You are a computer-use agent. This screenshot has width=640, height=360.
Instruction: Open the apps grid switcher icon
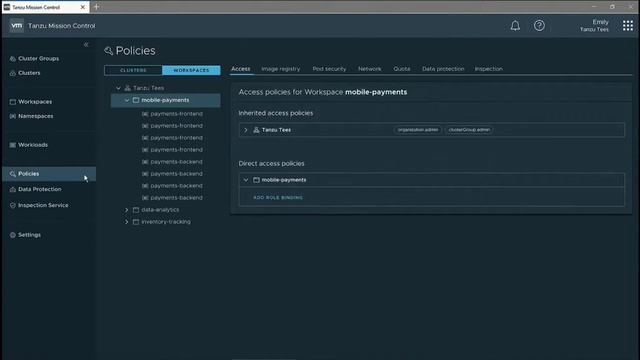click(x=628, y=26)
